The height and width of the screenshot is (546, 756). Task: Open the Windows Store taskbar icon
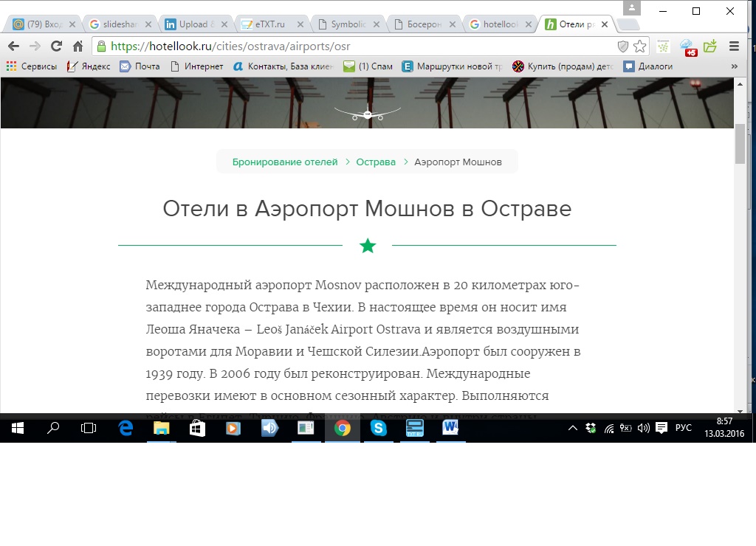coord(197,428)
